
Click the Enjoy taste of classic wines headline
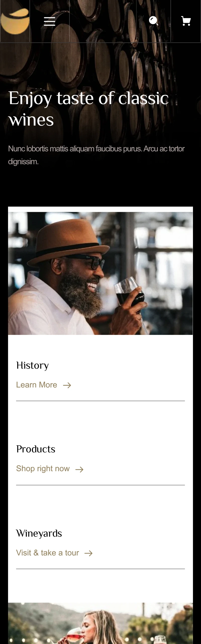click(x=88, y=109)
